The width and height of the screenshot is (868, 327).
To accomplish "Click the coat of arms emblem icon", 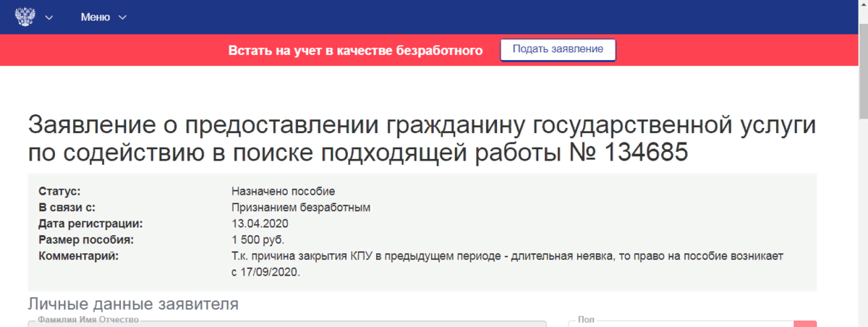I will click(25, 17).
